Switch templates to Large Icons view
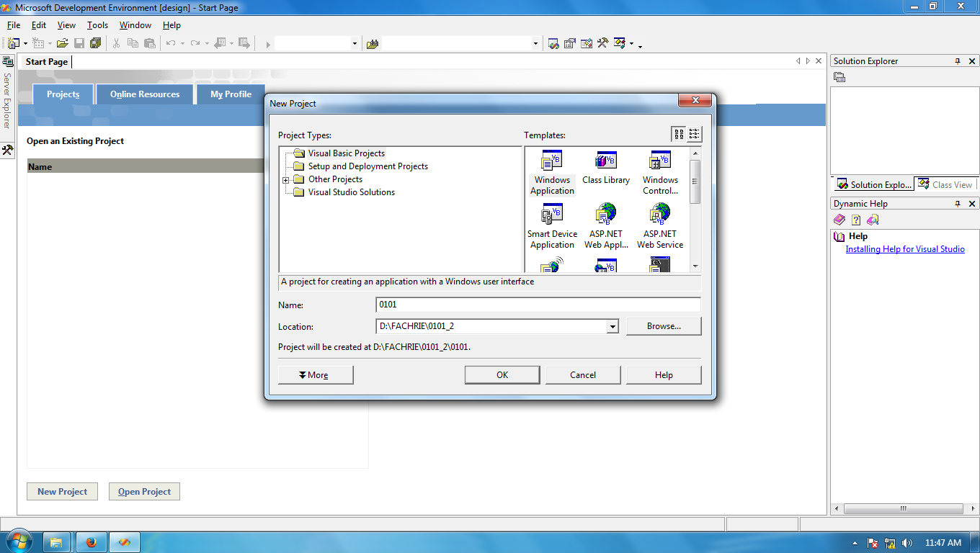This screenshot has width=980, height=553. (x=679, y=134)
